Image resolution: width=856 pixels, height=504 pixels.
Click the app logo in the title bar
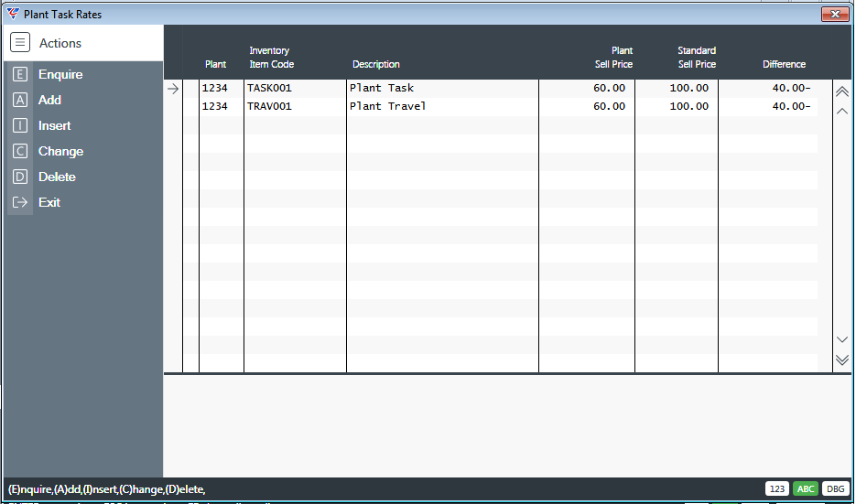[x=13, y=15]
